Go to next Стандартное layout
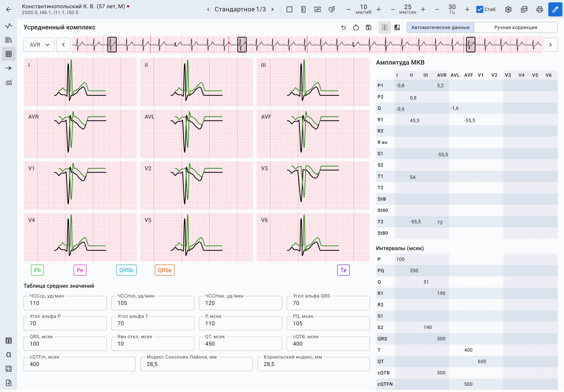This screenshot has width=564, height=392. 272,9
